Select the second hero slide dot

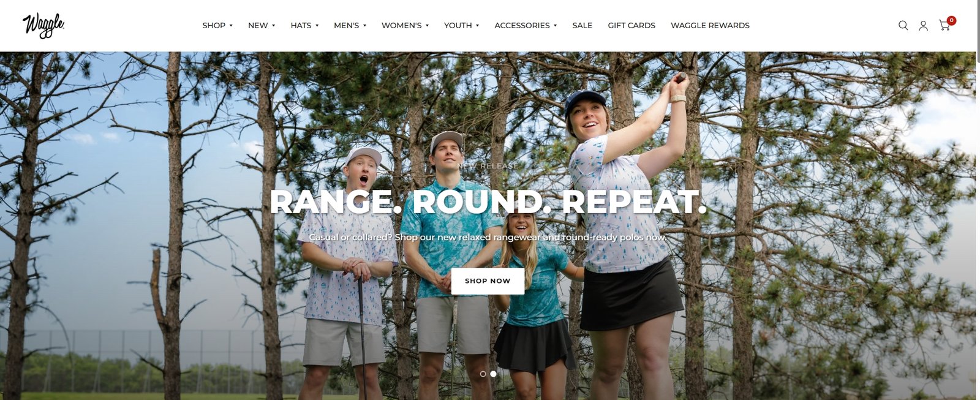pyautogui.click(x=493, y=374)
